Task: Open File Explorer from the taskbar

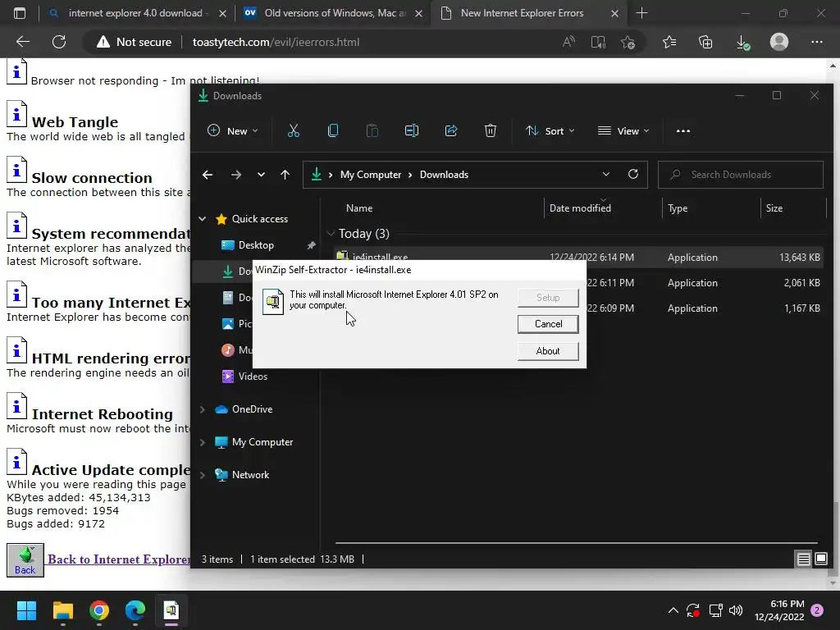Action: [x=62, y=610]
